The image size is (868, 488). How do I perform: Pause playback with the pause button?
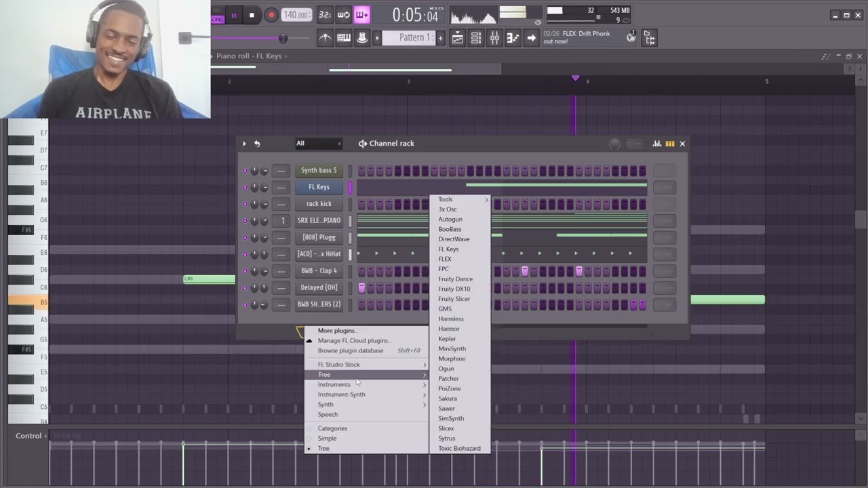pyautogui.click(x=234, y=15)
